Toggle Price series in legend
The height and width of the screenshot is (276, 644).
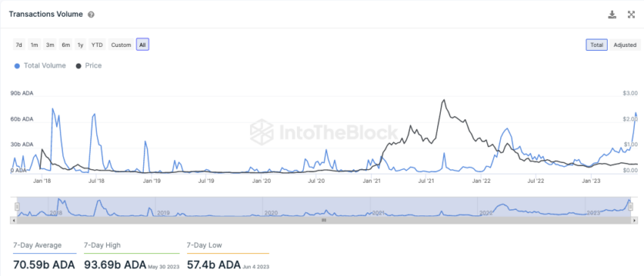(x=89, y=66)
